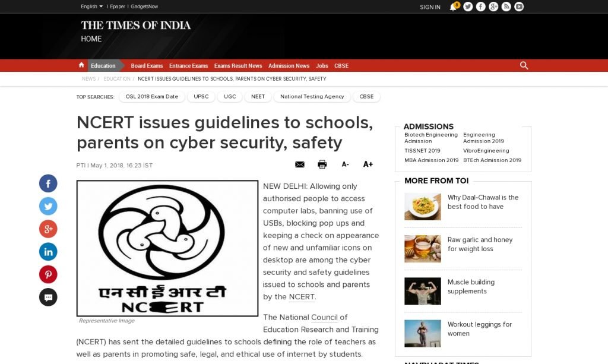Screen dimensions: 608x364
Task: Share article on LinkedIn from left sidebar
Action: coord(48,252)
